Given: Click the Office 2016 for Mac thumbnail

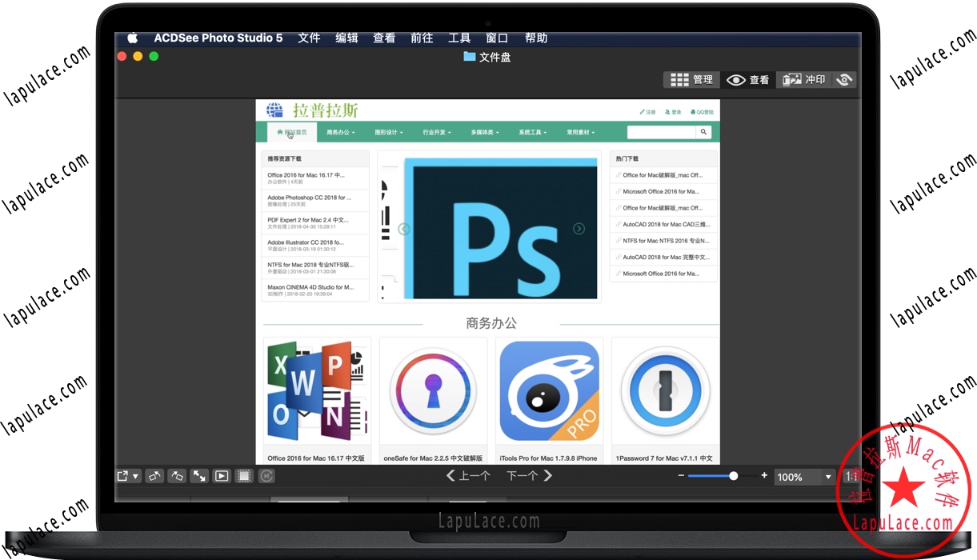Looking at the screenshot, I should (317, 391).
